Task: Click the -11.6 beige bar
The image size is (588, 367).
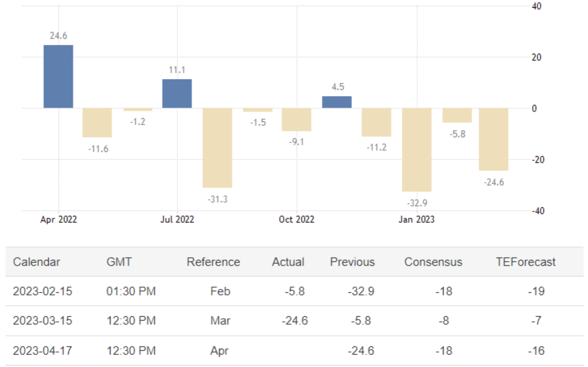Action: pos(97,122)
